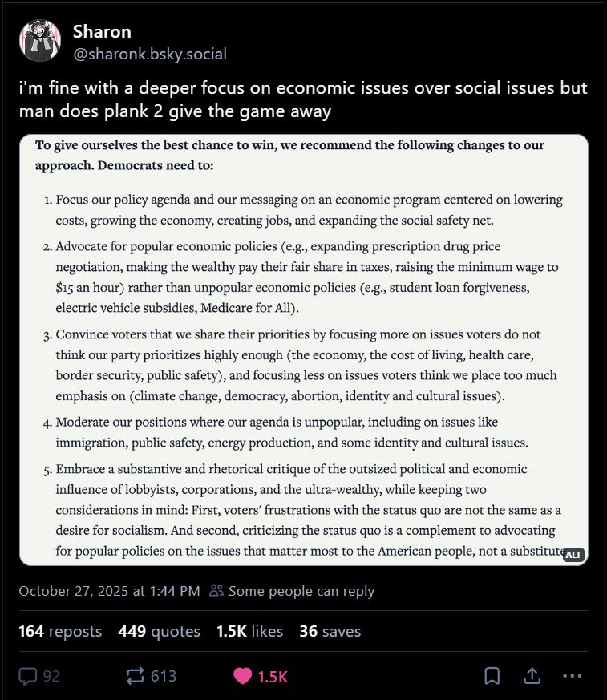Open the ALT badge on the embedded image
This screenshot has height=700, width=607.
click(x=574, y=554)
